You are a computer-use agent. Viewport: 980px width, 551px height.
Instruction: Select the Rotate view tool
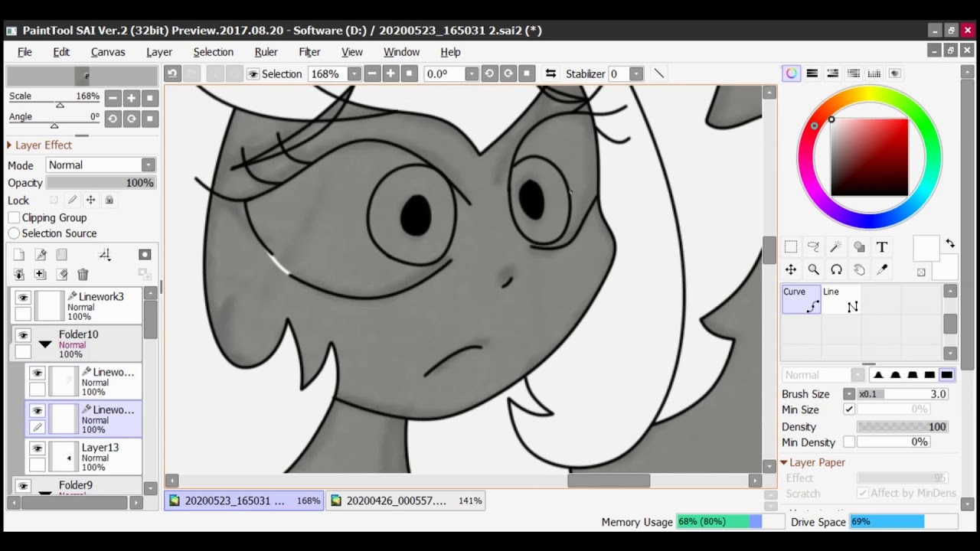836,269
